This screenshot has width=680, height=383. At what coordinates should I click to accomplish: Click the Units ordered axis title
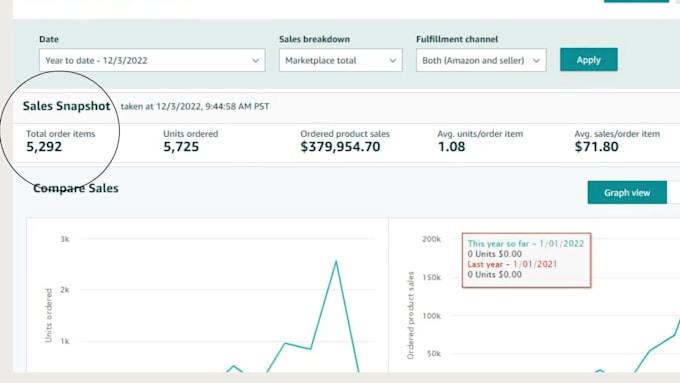(49, 315)
